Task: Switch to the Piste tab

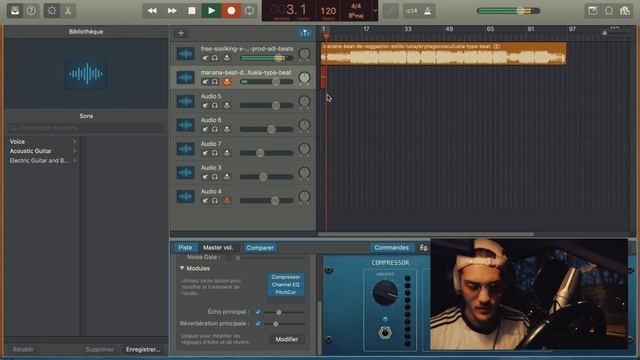Action: (x=185, y=247)
